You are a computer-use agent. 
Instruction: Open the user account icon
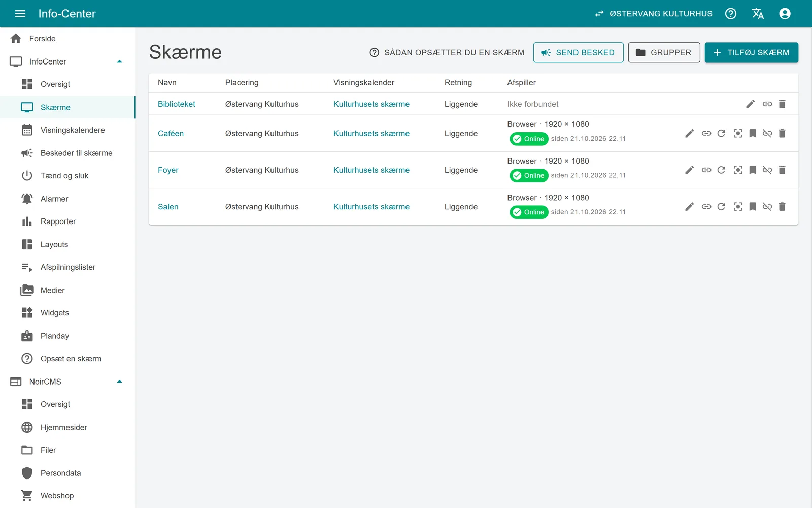point(785,14)
